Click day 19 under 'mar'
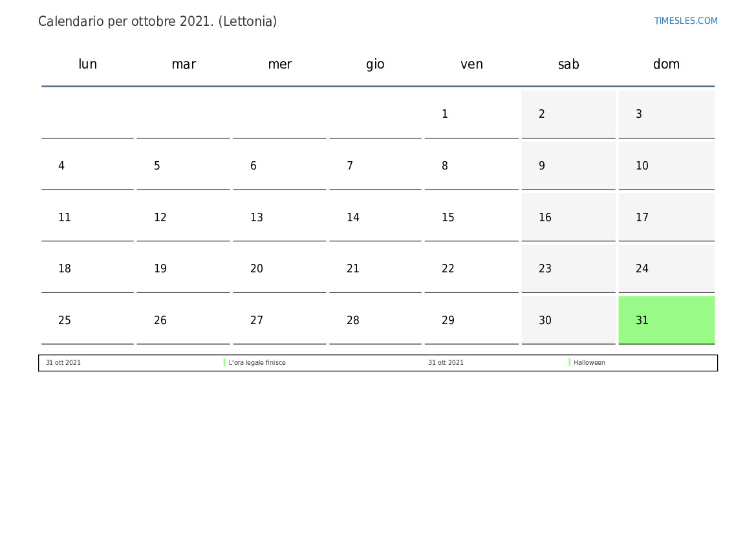756x535 pixels. [183, 268]
